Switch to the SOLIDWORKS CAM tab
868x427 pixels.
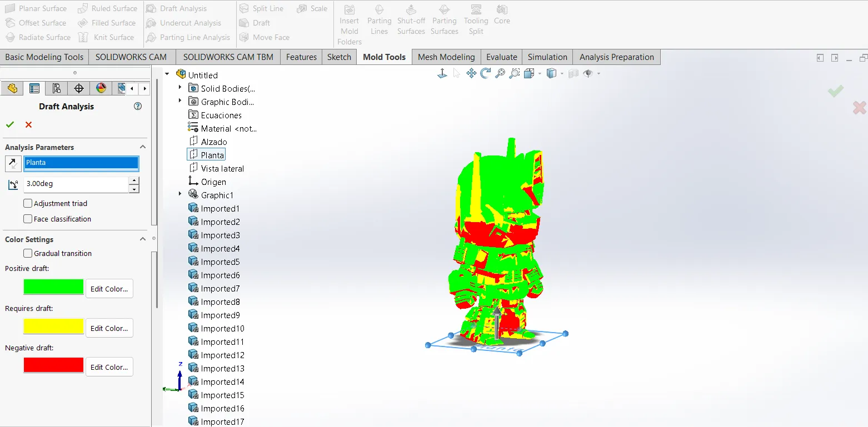pyautogui.click(x=131, y=57)
